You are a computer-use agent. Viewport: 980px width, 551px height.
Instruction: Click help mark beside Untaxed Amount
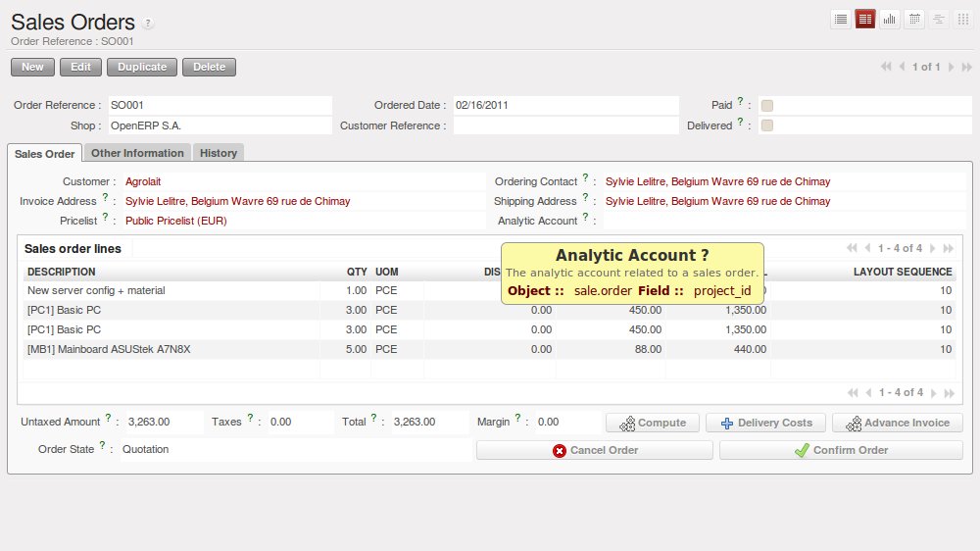coord(108,418)
